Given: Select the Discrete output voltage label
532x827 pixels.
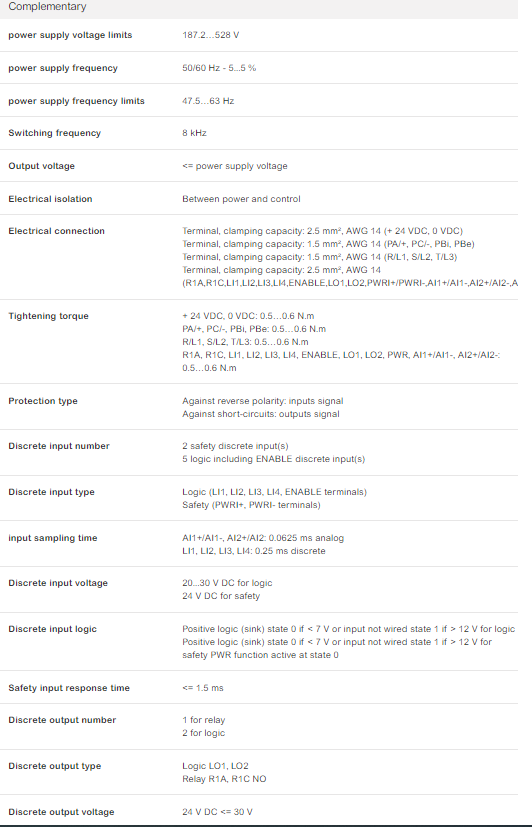Looking at the screenshot, I should pyautogui.click(x=61, y=812).
